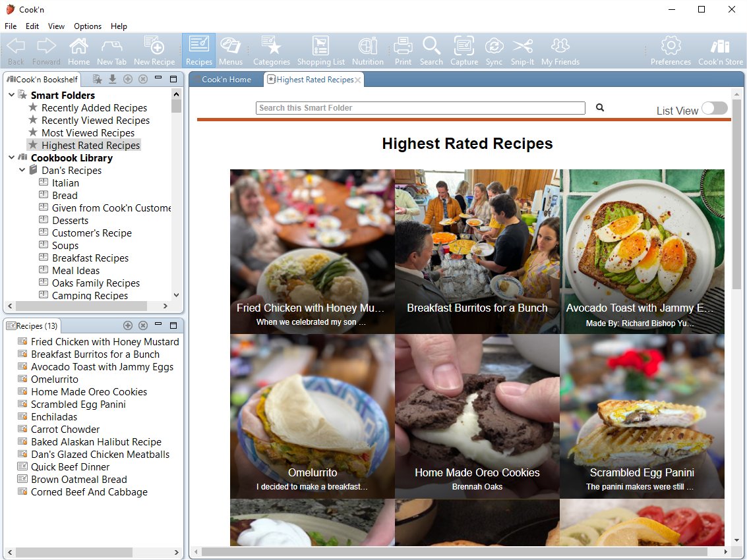Viewport: 747px width, 560px height.
Task: Minimize the Recipes panel
Action: [158, 323]
